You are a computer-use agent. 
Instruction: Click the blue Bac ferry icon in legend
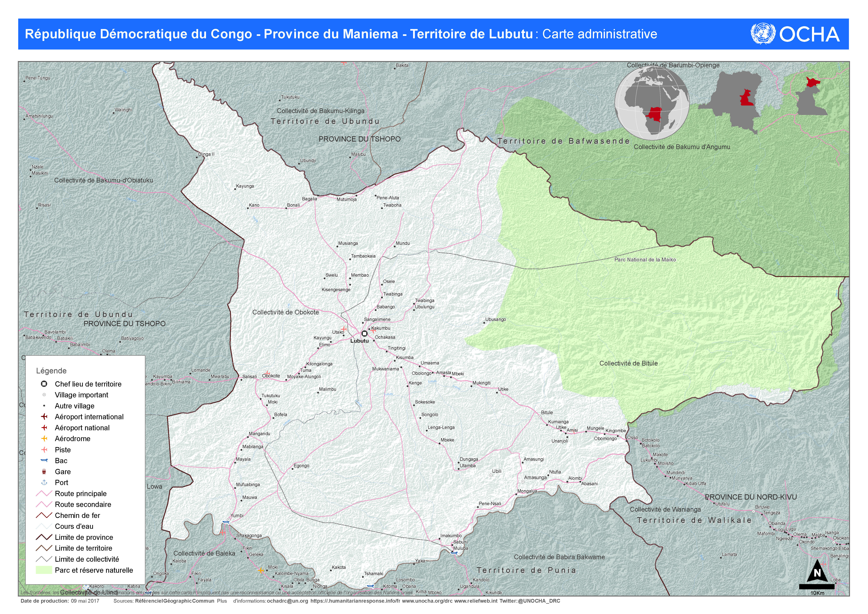click(x=44, y=461)
